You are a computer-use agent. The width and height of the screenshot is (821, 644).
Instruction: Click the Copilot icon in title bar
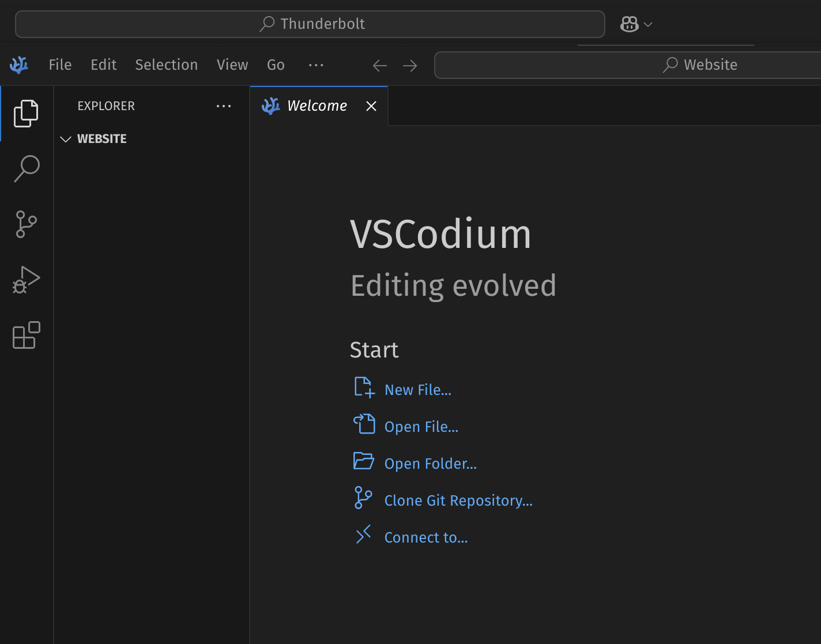tap(629, 24)
